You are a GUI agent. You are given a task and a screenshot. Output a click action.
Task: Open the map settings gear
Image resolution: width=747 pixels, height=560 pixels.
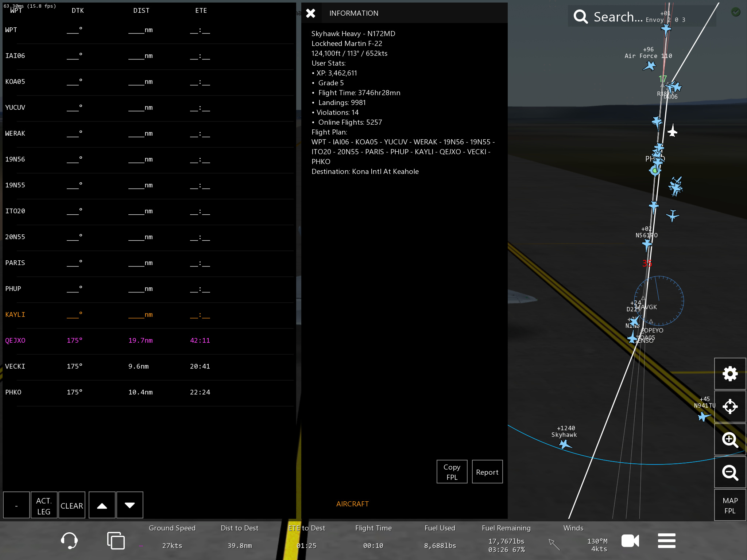coord(730,374)
